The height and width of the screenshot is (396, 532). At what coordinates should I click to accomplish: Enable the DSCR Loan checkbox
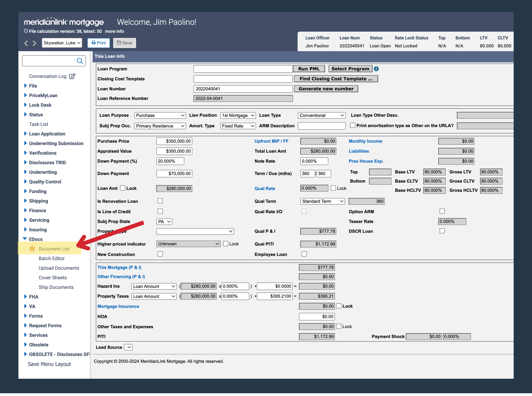[442, 231]
